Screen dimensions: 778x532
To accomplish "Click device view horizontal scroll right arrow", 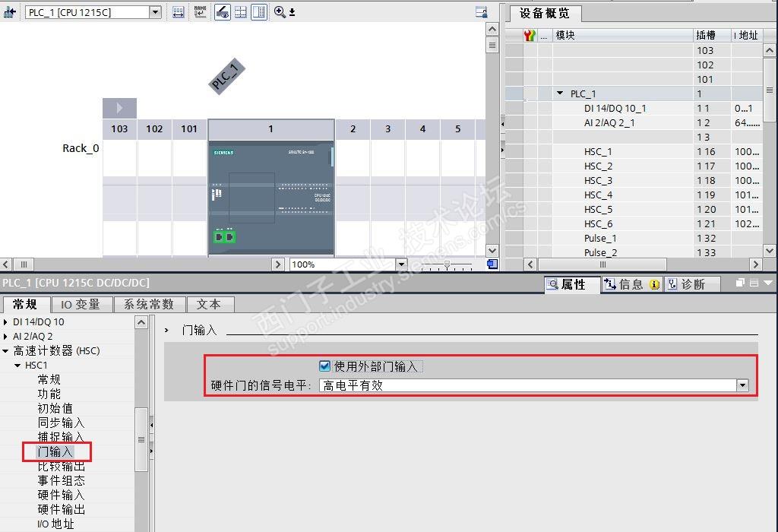I will click(x=278, y=264).
